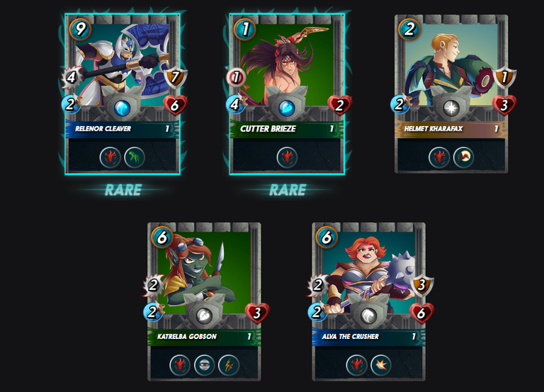Click the RARE label under Cutter Brieze
Image resolution: width=544 pixels, height=392 pixels.
coord(288,190)
